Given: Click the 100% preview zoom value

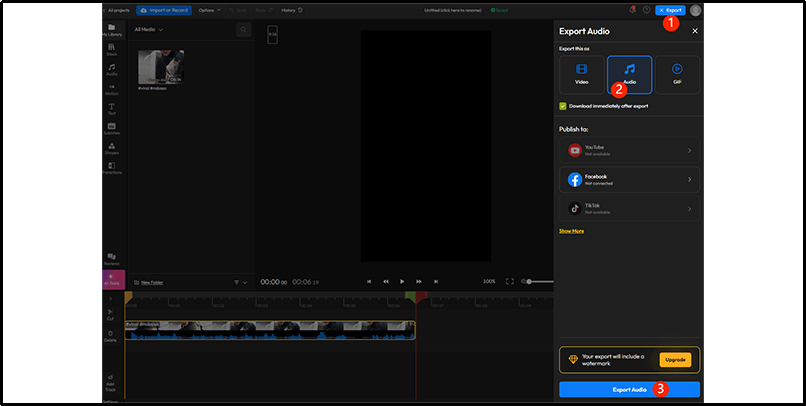Looking at the screenshot, I should pos(489,282).
